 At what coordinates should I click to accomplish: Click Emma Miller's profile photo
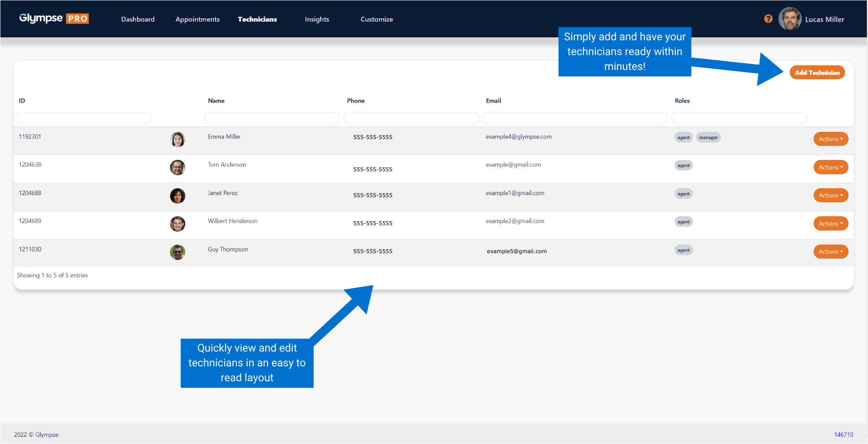coord(178,139)
